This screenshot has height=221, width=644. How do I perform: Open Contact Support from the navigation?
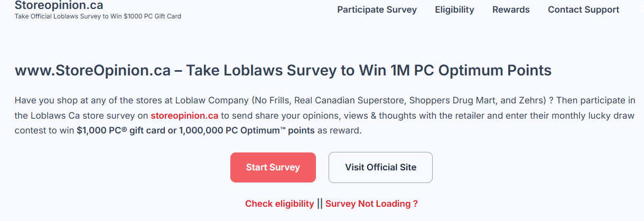[x=583, y=9]
